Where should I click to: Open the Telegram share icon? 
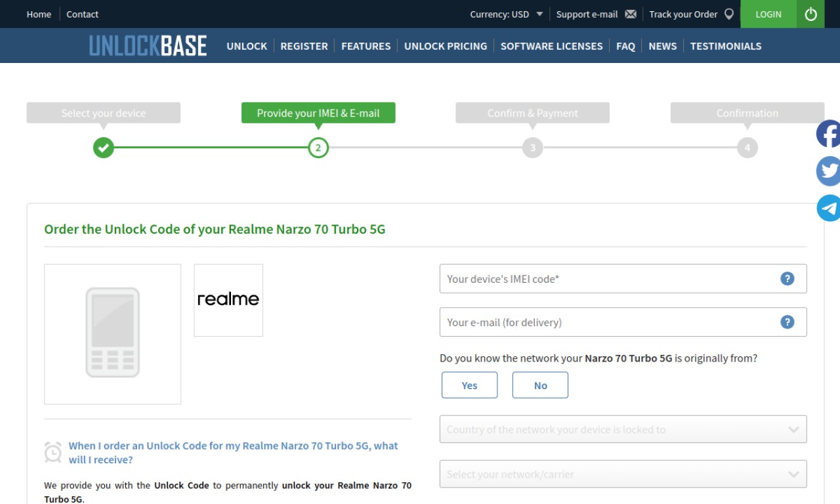point(828,208)
